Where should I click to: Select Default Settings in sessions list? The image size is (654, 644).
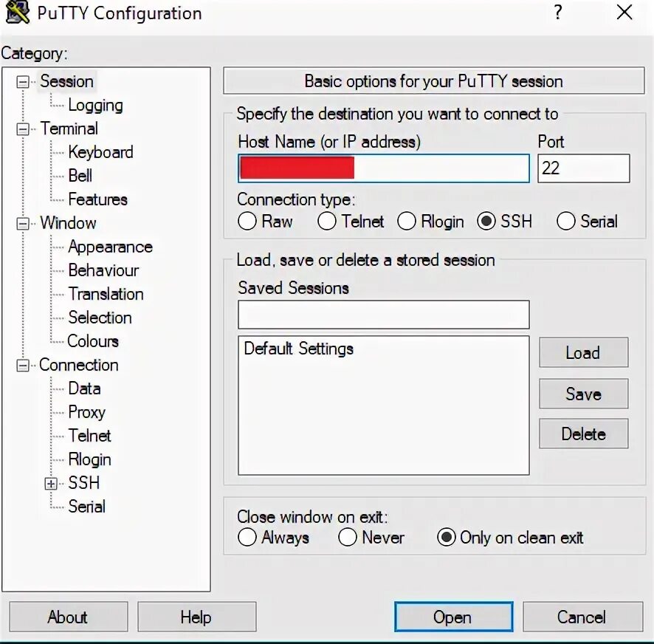tap(299, 349)
